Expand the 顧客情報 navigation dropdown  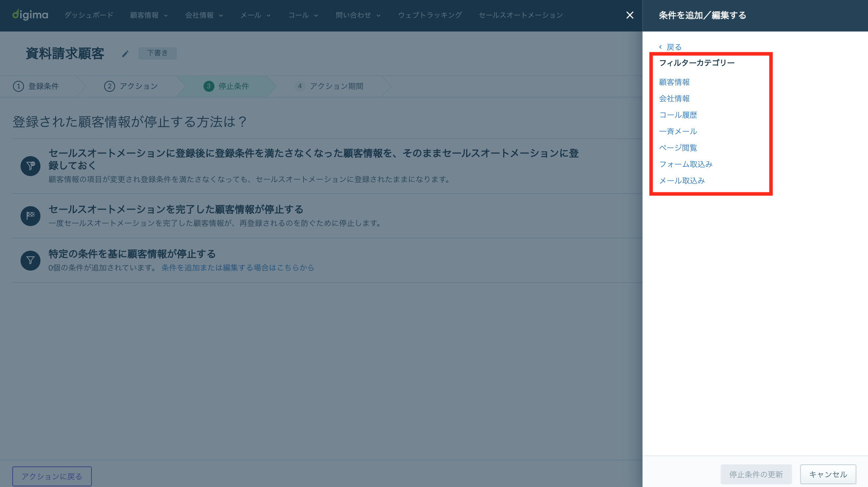[x=149, y=15]
